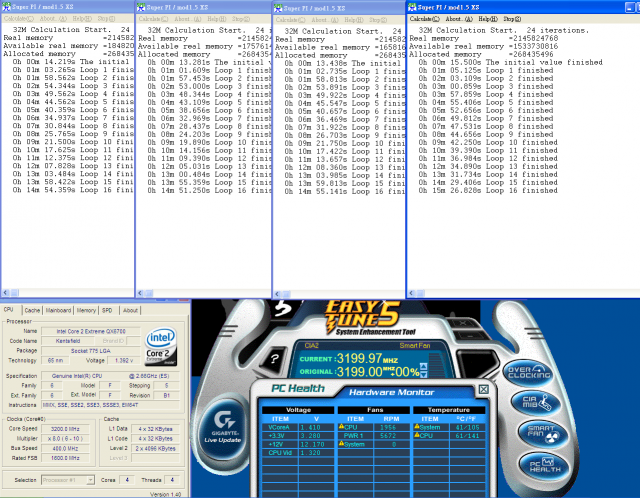Click scroll-left arrow in third Super PI window
Viewport: 640px width, 498px height.
[278, 294]
